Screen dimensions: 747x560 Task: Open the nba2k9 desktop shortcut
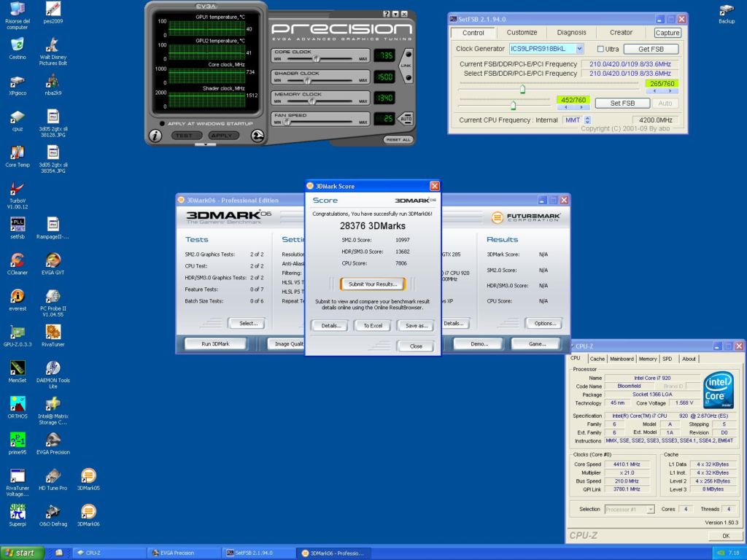tap(53, 85)
